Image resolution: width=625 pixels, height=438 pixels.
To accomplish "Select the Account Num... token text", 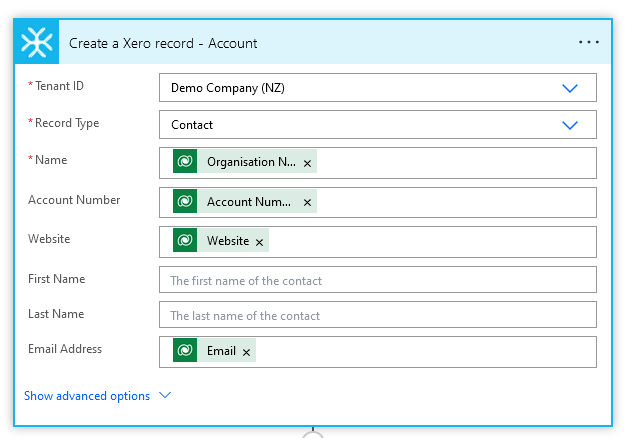I will pos(249,202).
